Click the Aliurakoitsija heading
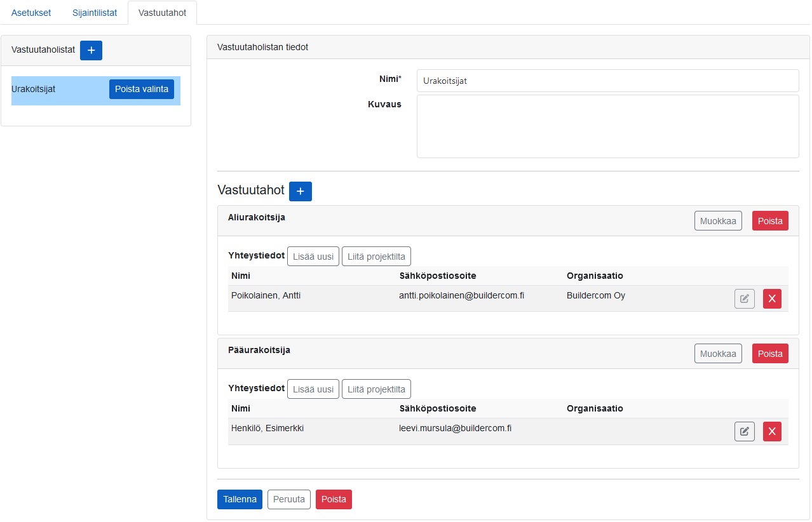The width and height of the screenshot is (812, 522). pyautogui.click(x=257, y=217)
